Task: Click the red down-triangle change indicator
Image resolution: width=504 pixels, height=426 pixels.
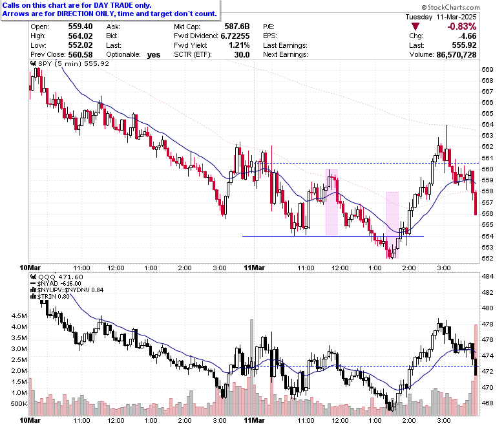Action: pos(415,27)
